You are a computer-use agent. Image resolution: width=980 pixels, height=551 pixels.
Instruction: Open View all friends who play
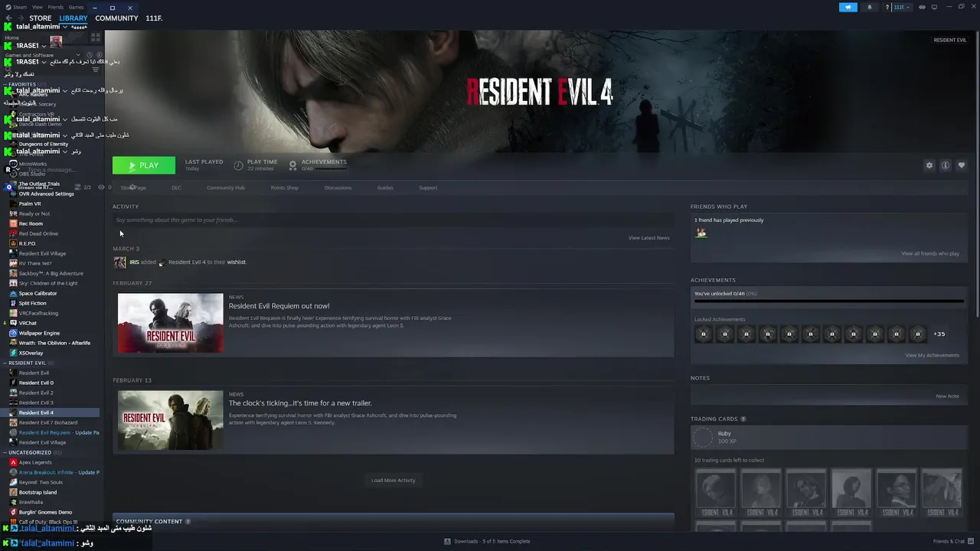point(929,253)
